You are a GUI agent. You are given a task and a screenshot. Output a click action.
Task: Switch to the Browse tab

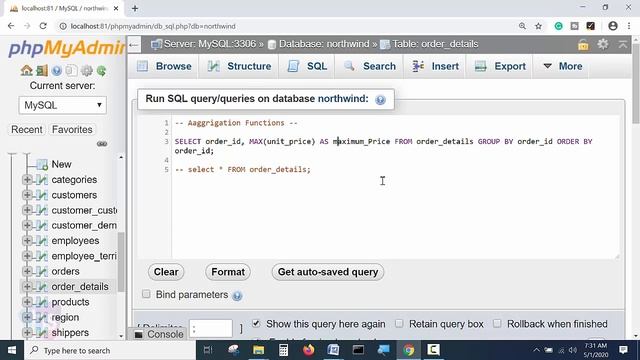[164, 66]
